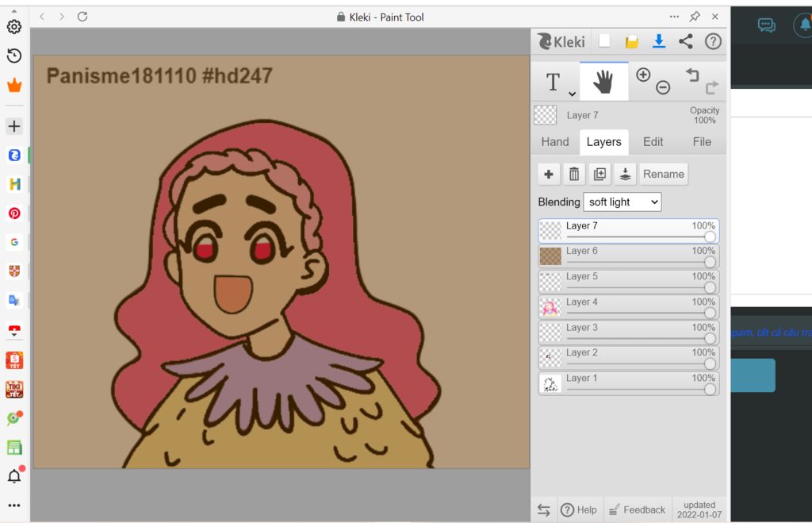This screenshot has height=523, width=812.
Task: Add a new sidebar item with plus icon
Action: tap(14, 126)
